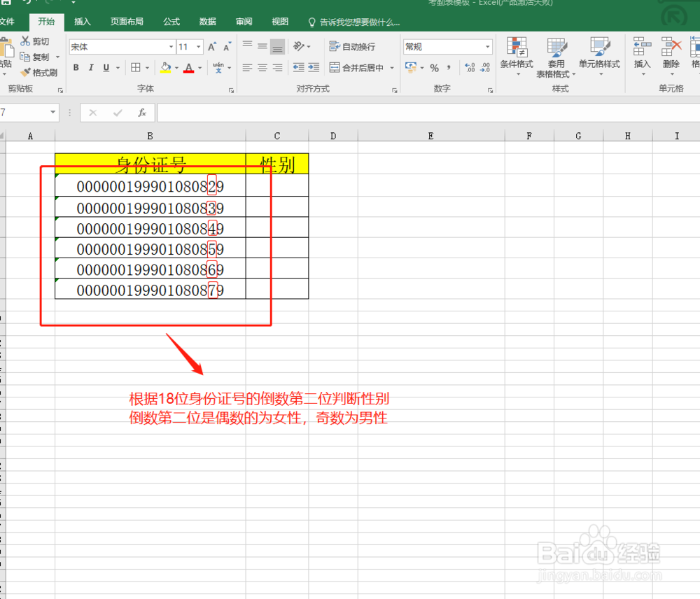This screenshot has width=700, height=599.
Task: Select cell containing 000000199901080829
Action: (x=150, y=185)
